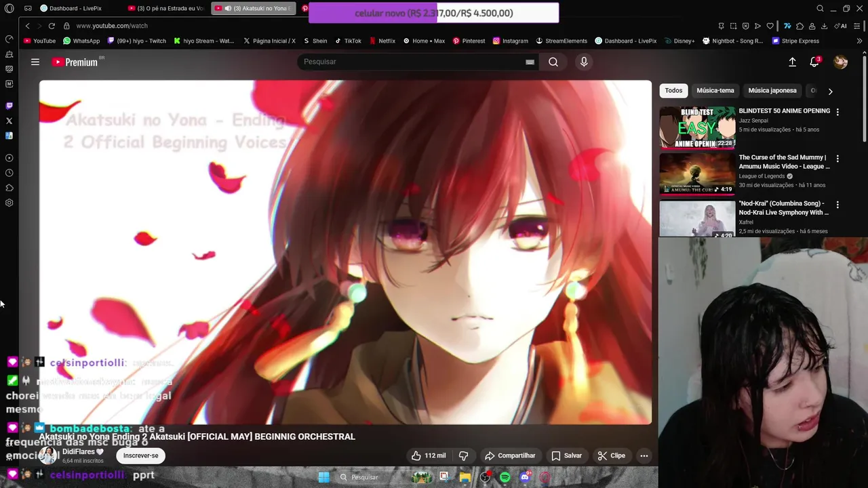This screenshot has height=488, width=868.
Task: Open the browser downloads icon
Action: point(824,26)
